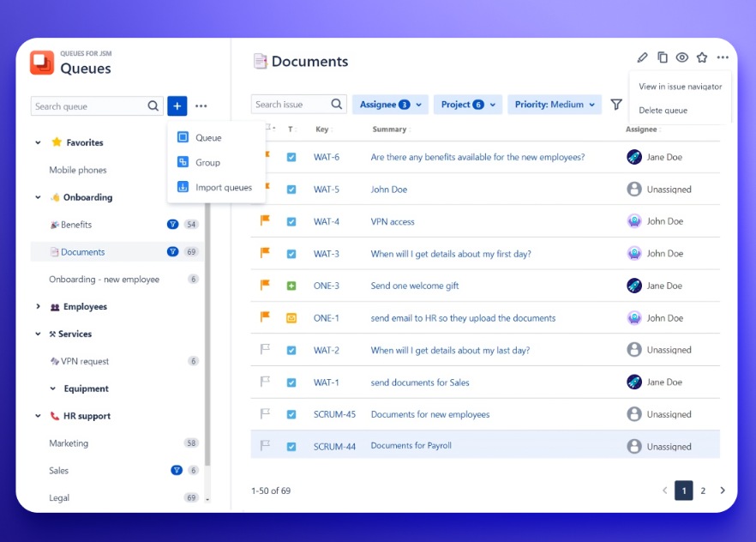This screenshot has width=756, height=542.
Task: Open the Assignee filter dropdown
Action: (390, 104)
